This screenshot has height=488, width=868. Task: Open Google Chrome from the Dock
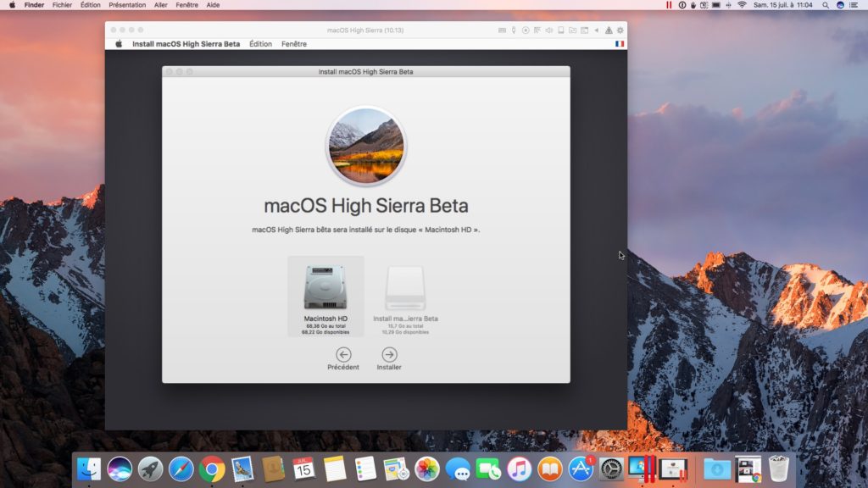pos(212,469)
